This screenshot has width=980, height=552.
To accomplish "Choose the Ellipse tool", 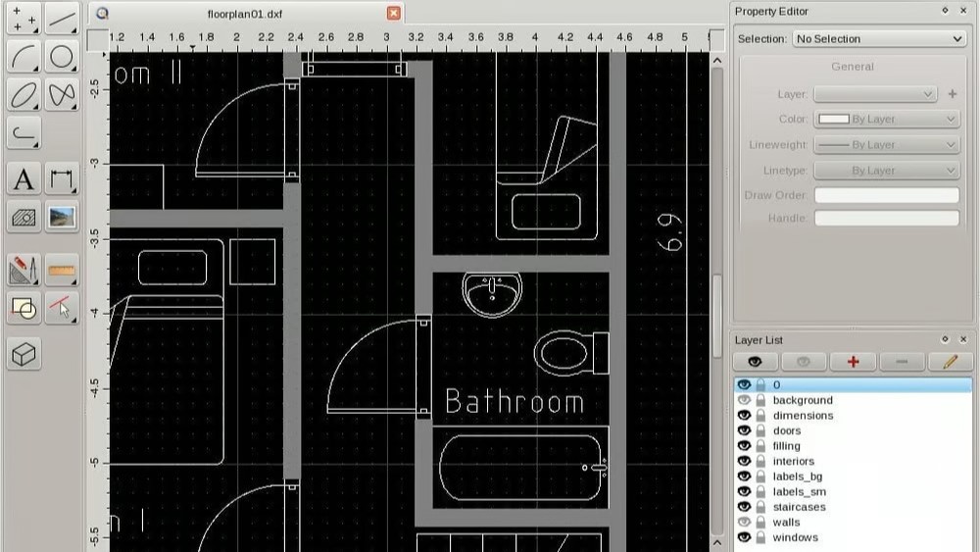I will [x=24, y=94].
